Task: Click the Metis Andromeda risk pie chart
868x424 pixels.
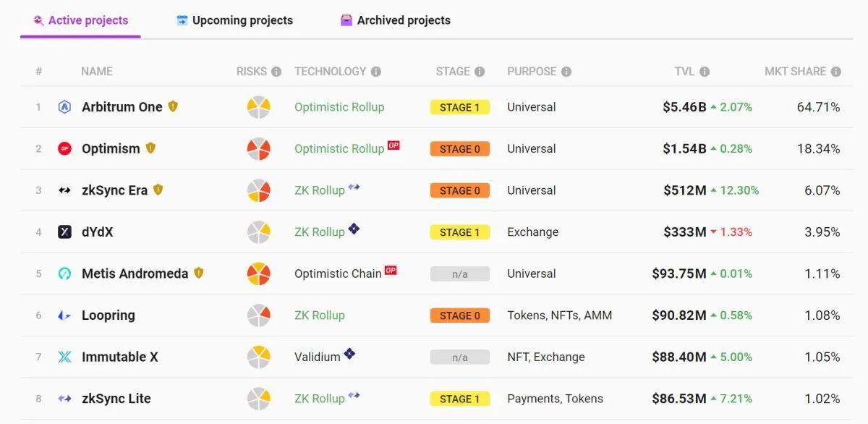Action: tap(258, 274)
